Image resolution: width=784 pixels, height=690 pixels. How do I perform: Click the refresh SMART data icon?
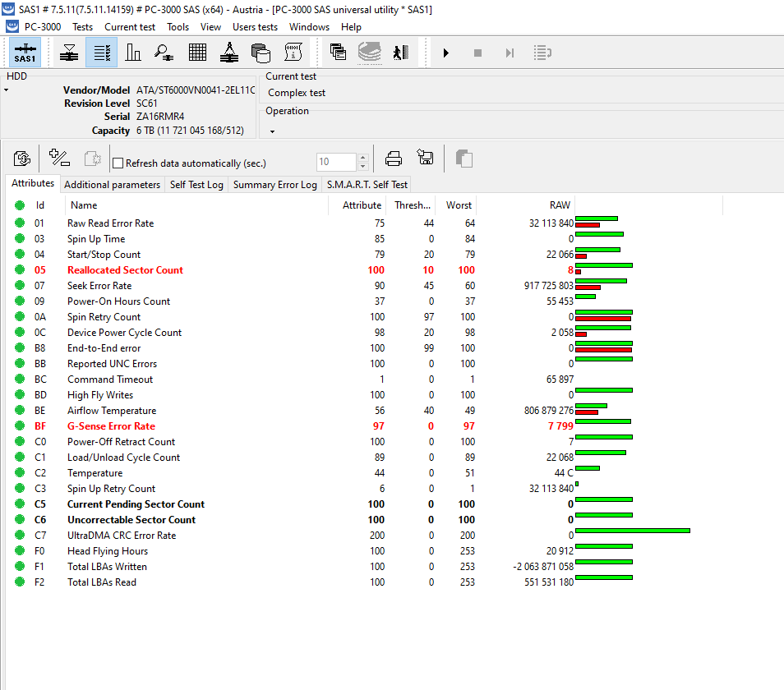22,159
